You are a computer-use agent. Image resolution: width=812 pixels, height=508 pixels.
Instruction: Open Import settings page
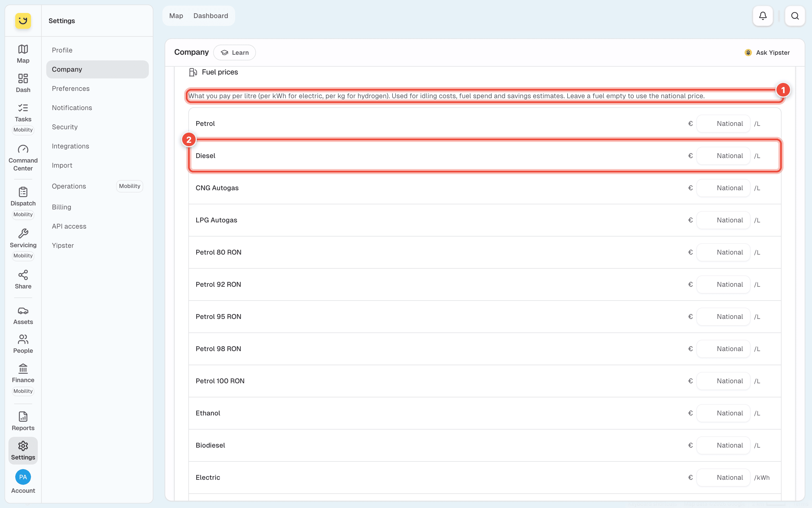click(97, 165)
